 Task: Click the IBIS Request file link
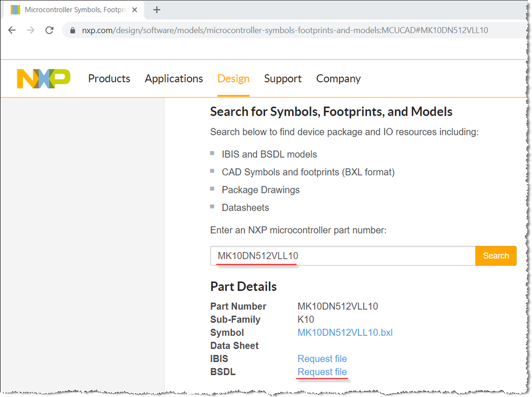click(x=322, y=359)
